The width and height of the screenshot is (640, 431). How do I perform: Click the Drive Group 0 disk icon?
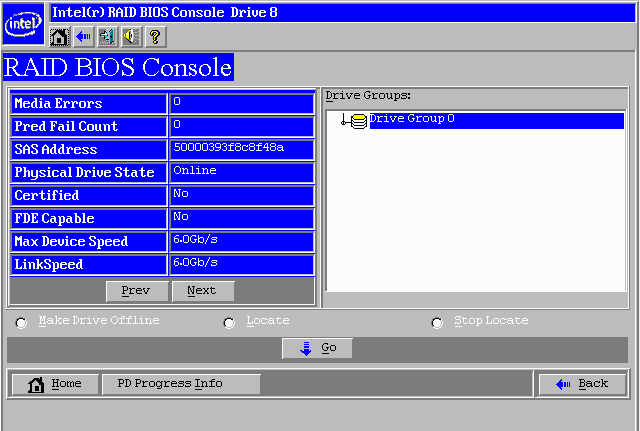358,121
